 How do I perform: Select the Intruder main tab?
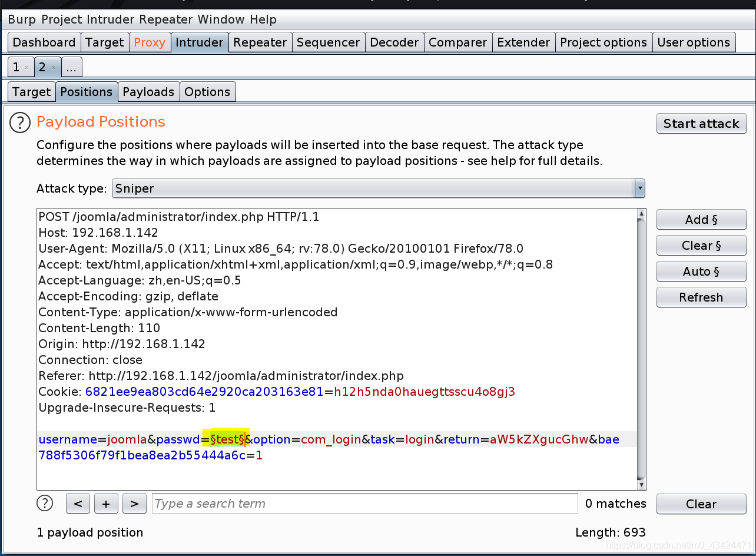point(200,42)
